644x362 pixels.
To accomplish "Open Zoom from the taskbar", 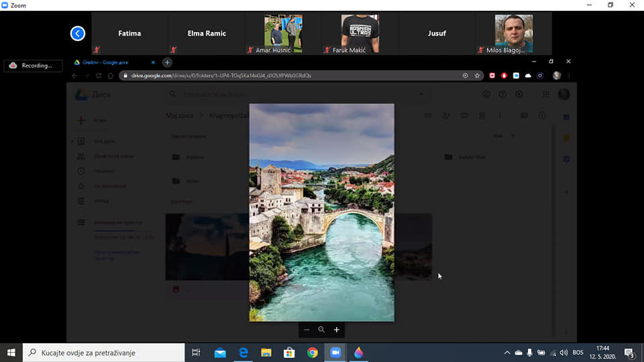I will pyautogui.click(x=335, y=353).
